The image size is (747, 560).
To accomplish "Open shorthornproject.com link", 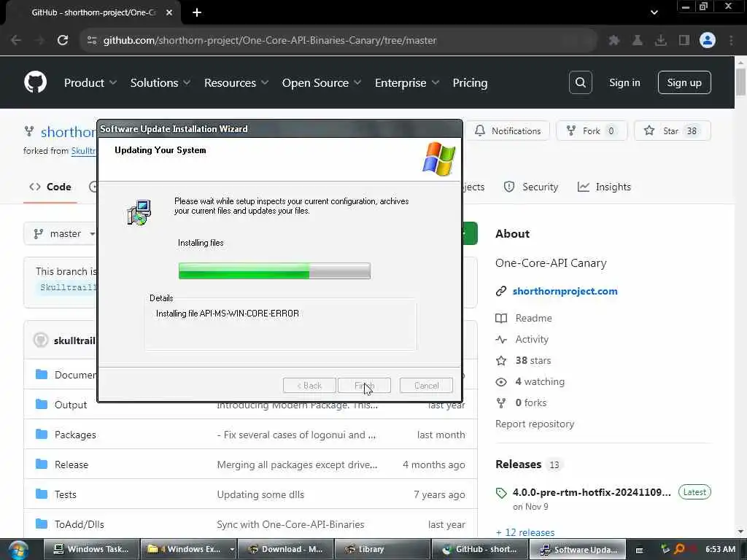I will (x=565, y=291).
